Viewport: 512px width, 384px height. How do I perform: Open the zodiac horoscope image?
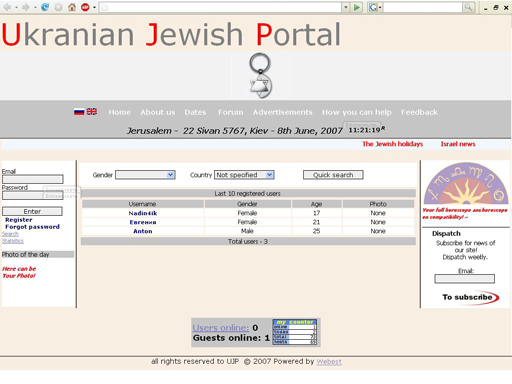tap(466, 183)
